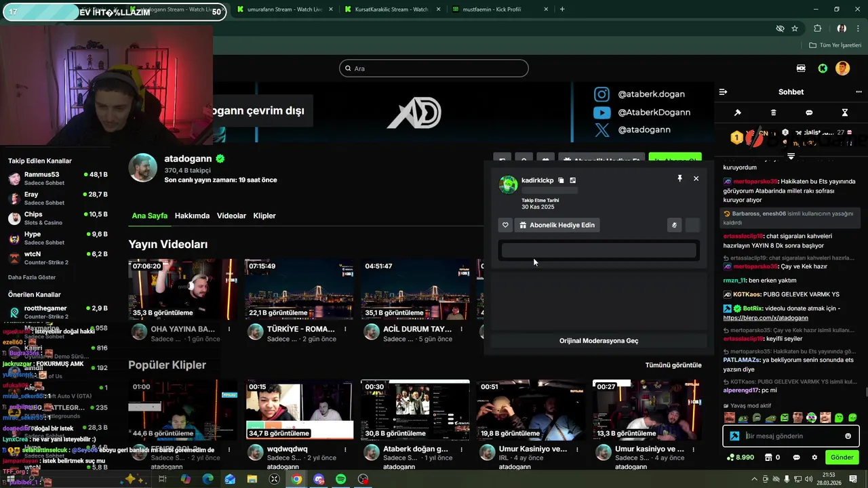
Task: Open options menu for ACİL DURUM TAY... video
Action: coord(461,329)
